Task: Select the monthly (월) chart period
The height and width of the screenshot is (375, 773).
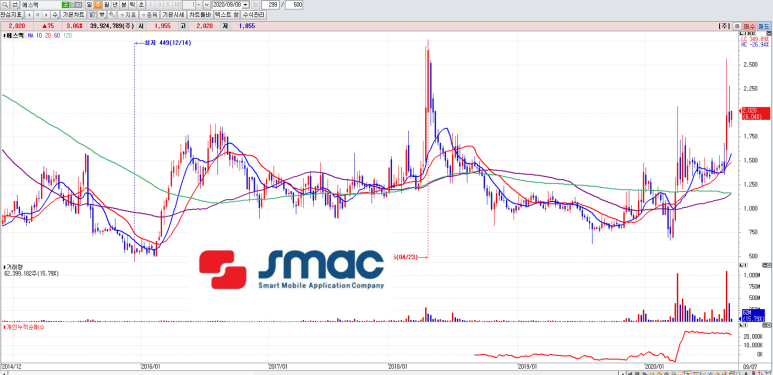Action: (x=106, y=4)
